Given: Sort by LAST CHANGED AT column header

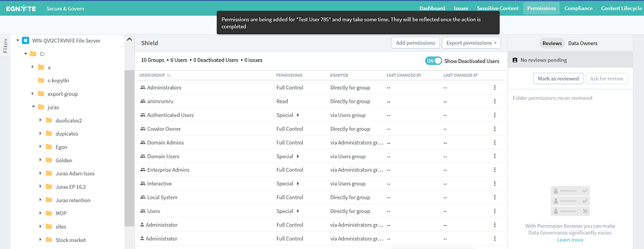Looking at the screenshot, I should tap(460, 75).
